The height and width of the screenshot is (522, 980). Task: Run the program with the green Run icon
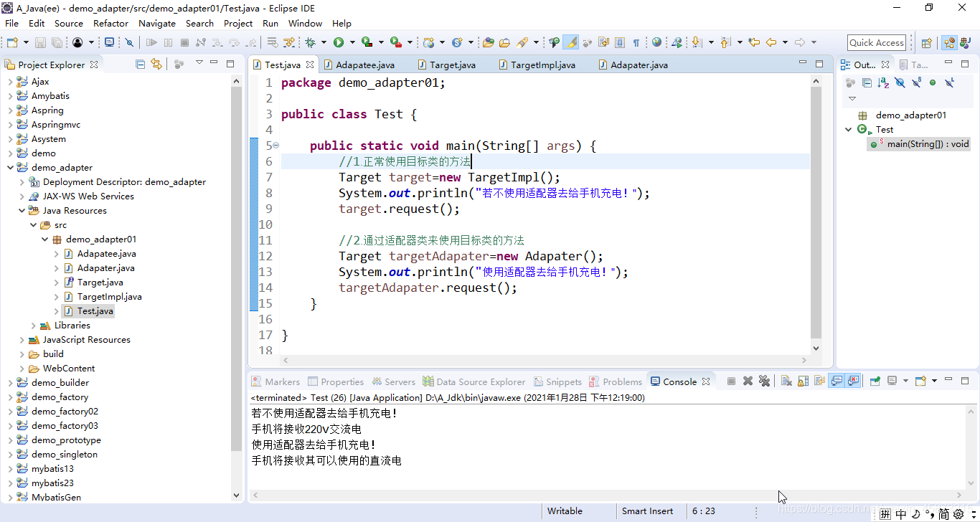point(339,42)
